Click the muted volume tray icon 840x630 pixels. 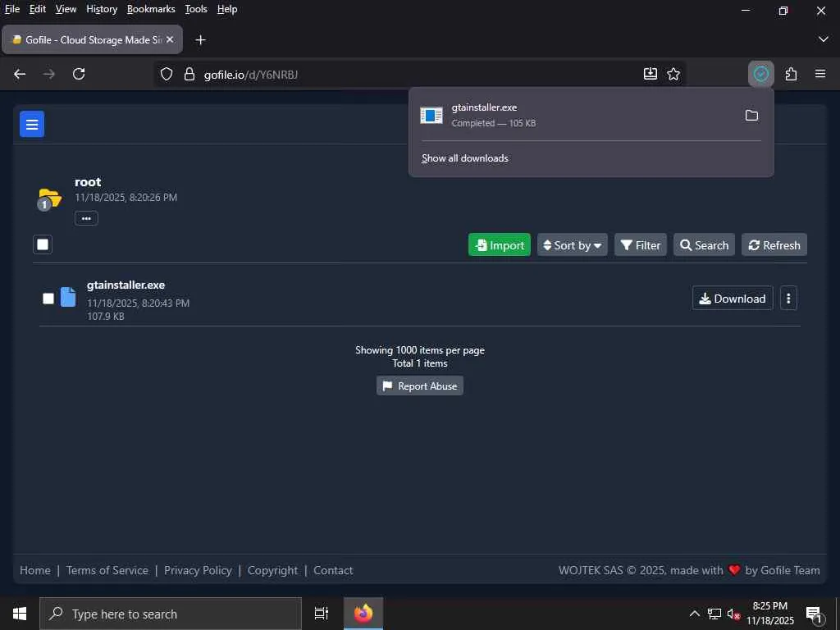[733, 614]
